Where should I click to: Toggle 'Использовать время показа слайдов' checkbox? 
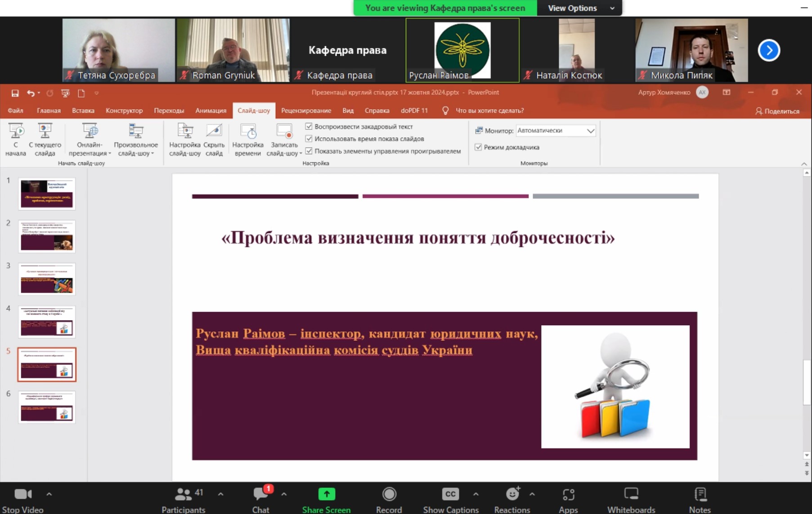(x=309, y=139)
